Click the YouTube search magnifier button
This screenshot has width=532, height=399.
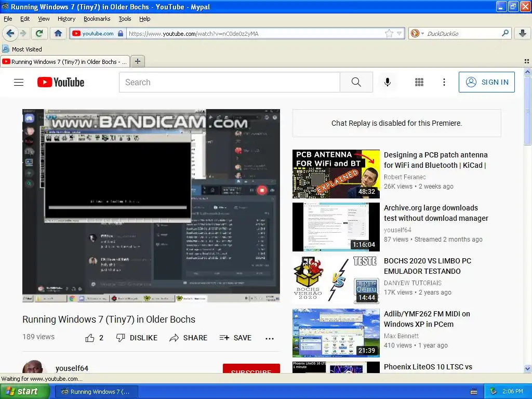356,82
